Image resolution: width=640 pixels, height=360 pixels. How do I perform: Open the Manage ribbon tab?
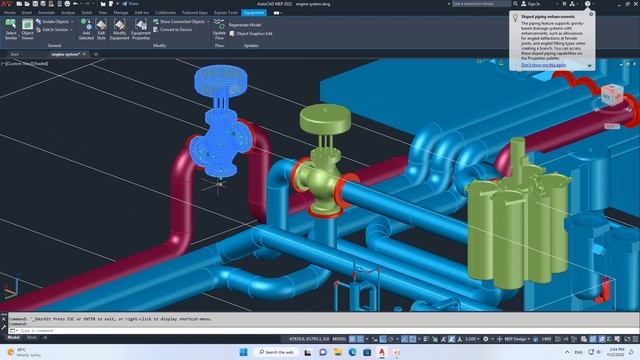121,13
